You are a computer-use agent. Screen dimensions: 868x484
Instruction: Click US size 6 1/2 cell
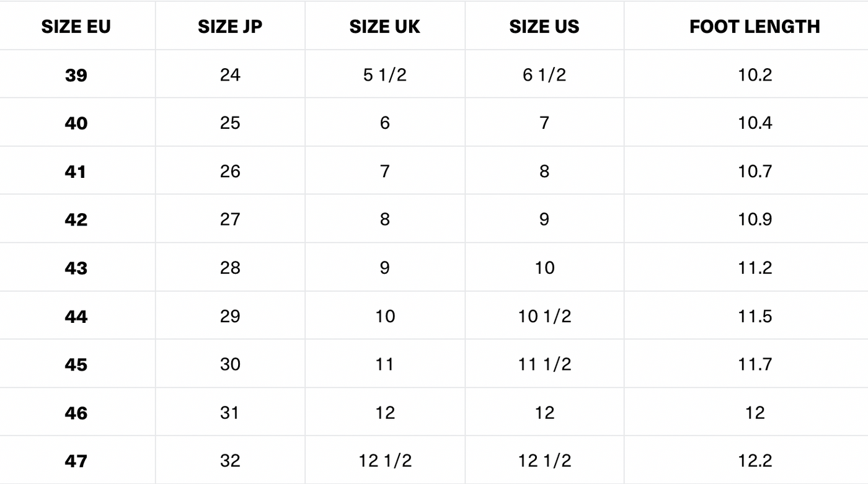point(544,75)
